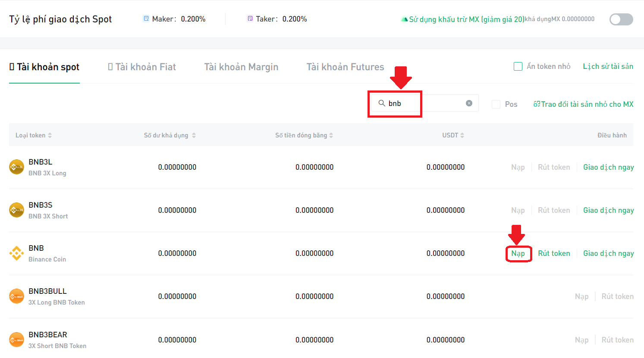
Task: Click Giao dịch ngay for BNB row
Action: click(x=608, y=253)
